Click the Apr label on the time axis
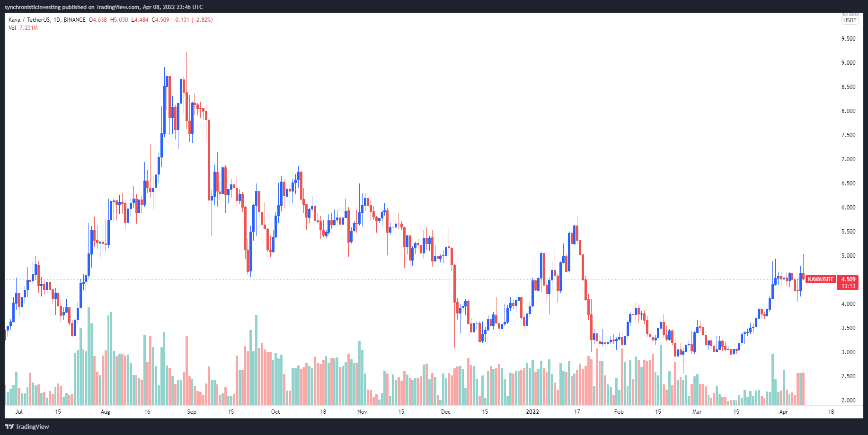 click(785, 412)
